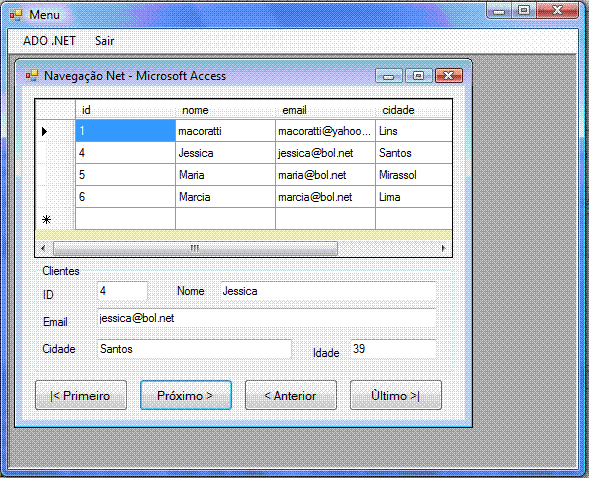This screenshot has height=478, width=589.
Task: Click the grid's horizontal scrollbar thumb
Action: pyautogui.click(x=195, y=248)
